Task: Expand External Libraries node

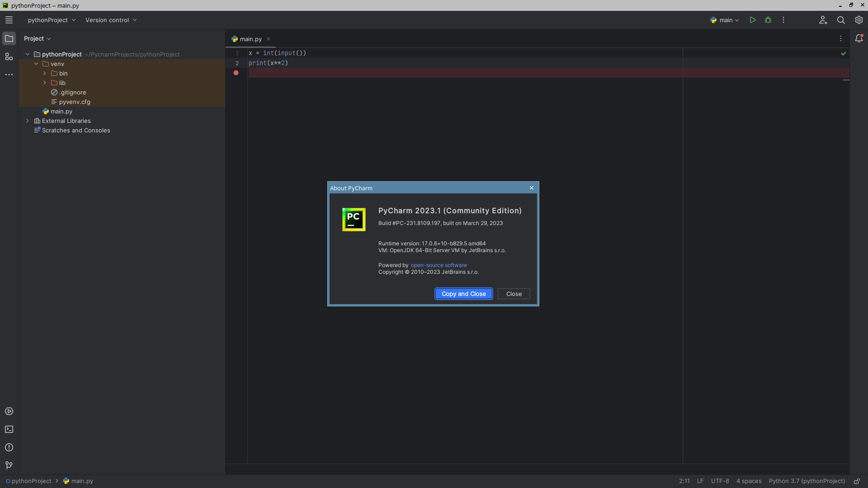Action: [28, 121]
